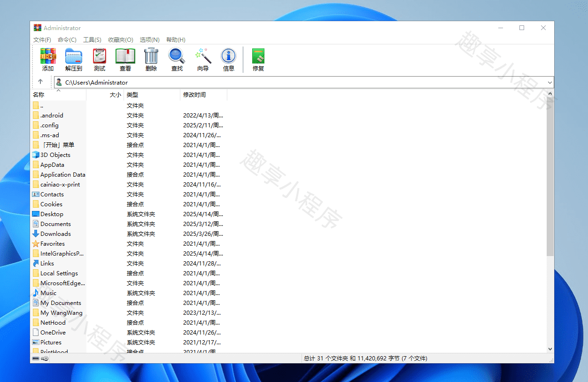The width and height of the screenshot is (588, 382).
Task: Open the 向导 (Wizard) wand icon
Action: [x=203, y=56]
